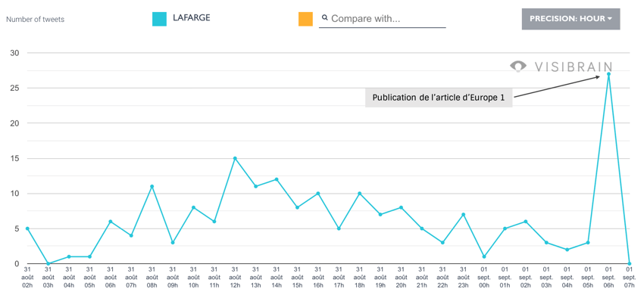This screenshot has height=295, width=644.
Task: Click the 01 sept. 00h axis label
Action: 484,277
